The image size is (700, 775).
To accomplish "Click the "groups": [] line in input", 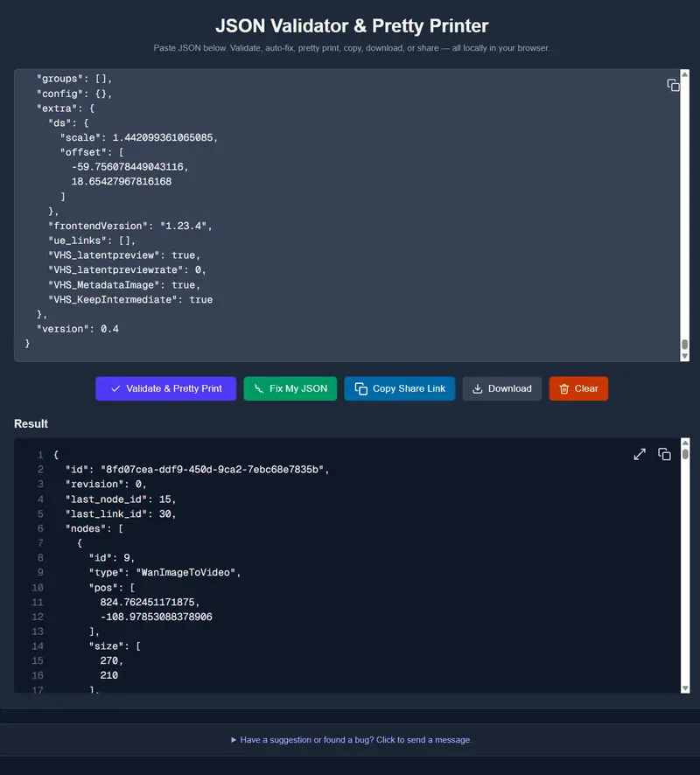I will [x=74, y=79].
